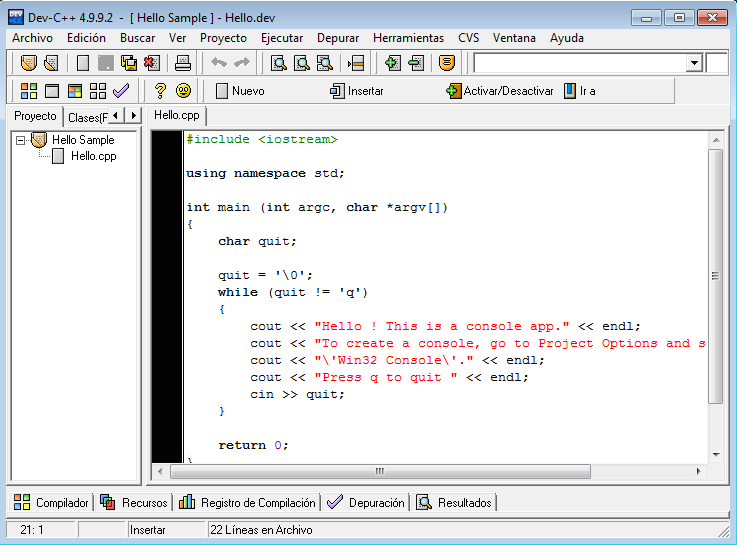The image size is (737, 545).
Task: Open the Ejecutar menu
Action: click(281, 38)
